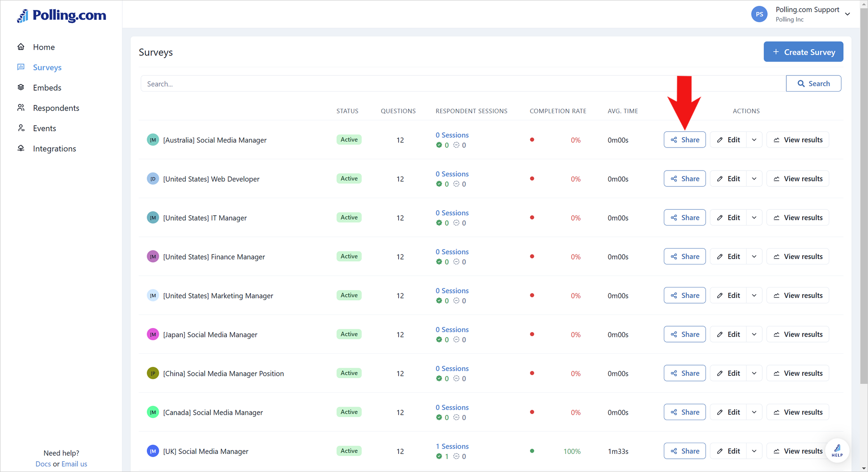Share the United States Web Developer survey

685,179
